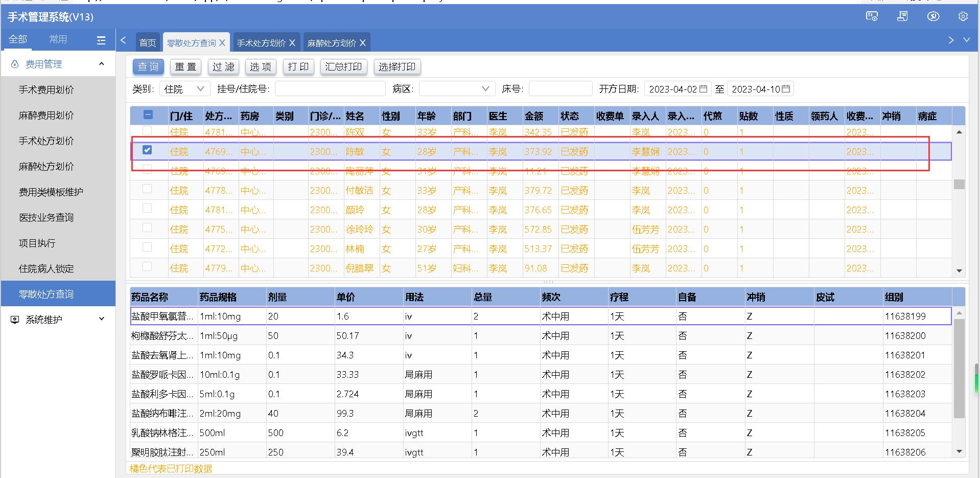
Task: Select the 全部 sidebar tab
Action: 18,39
